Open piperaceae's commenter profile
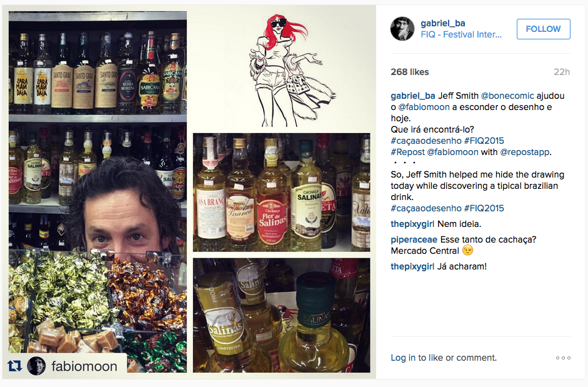This screenshot has width=588, height=387. [414, 239]
